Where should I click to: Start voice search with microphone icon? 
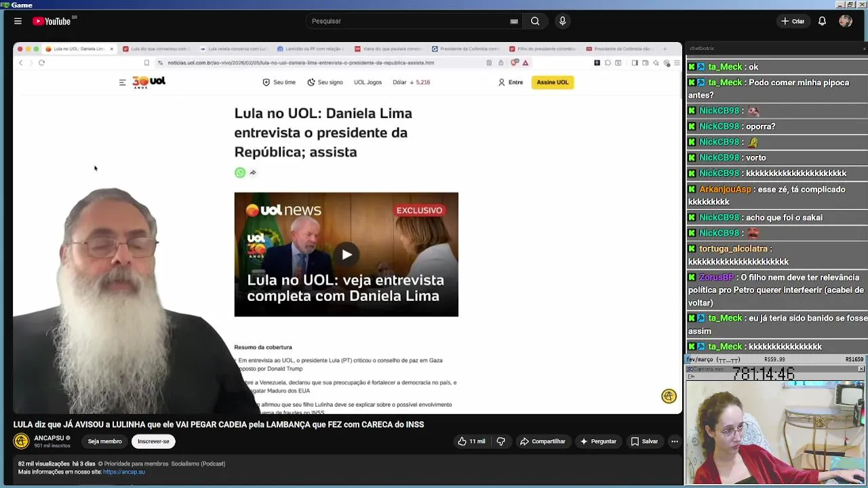coord(562,21)
